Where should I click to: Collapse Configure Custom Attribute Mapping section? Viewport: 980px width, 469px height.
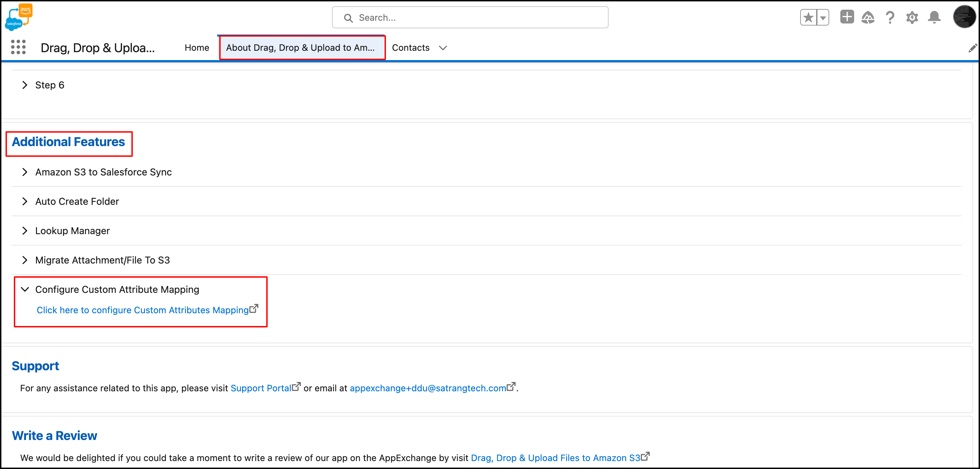pyautogui.click(x=25, y=290)
